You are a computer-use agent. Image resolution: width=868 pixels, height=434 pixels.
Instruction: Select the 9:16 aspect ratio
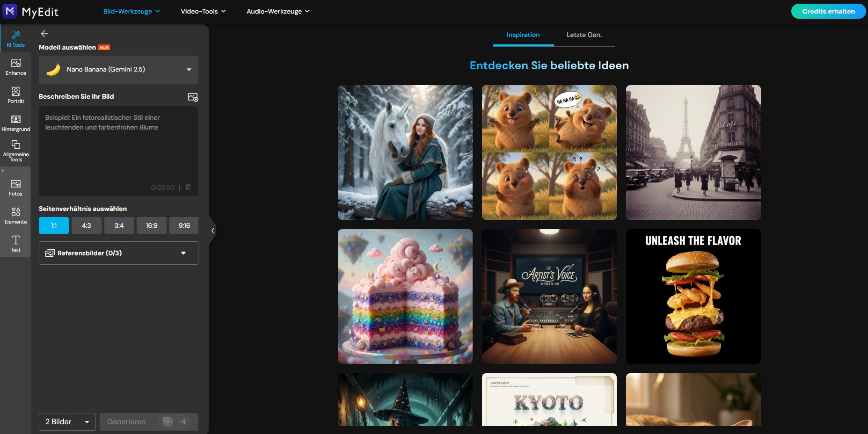(184, 225)
